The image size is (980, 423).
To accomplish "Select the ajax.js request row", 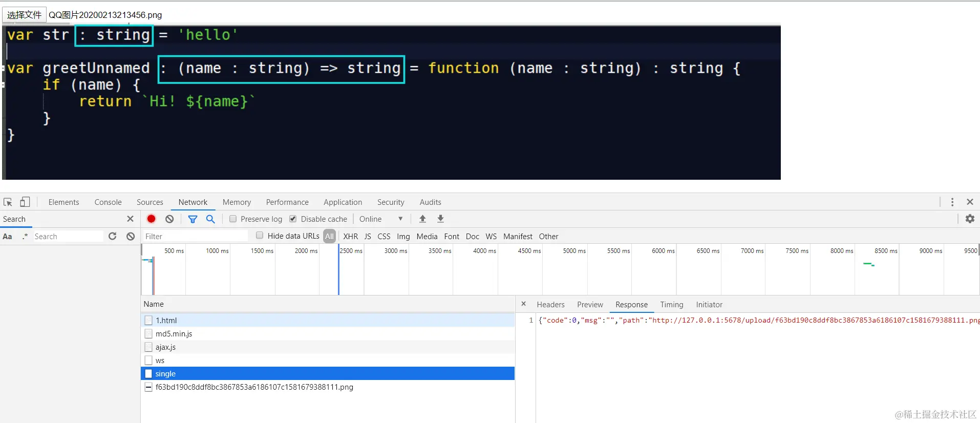I will pyautogui.click(x=328, y=347).
